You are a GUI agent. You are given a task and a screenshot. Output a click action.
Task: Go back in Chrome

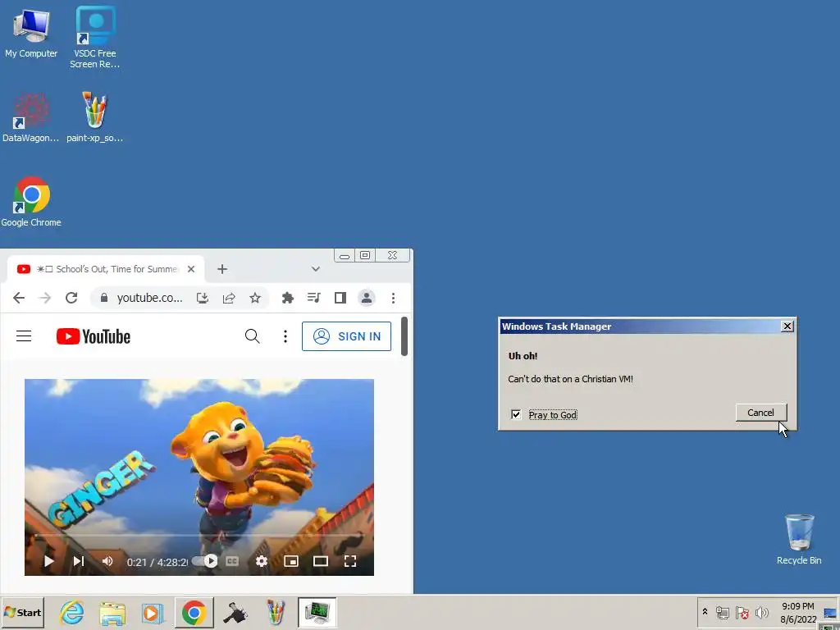[19, 298]
